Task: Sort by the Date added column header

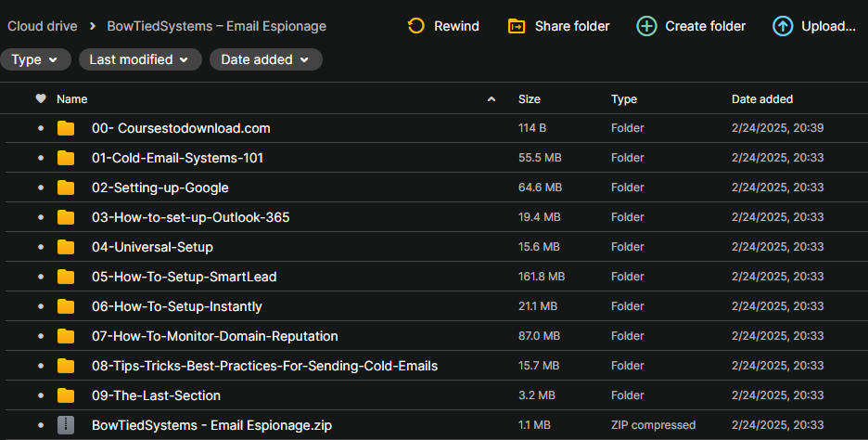Action: click(762, 99)
